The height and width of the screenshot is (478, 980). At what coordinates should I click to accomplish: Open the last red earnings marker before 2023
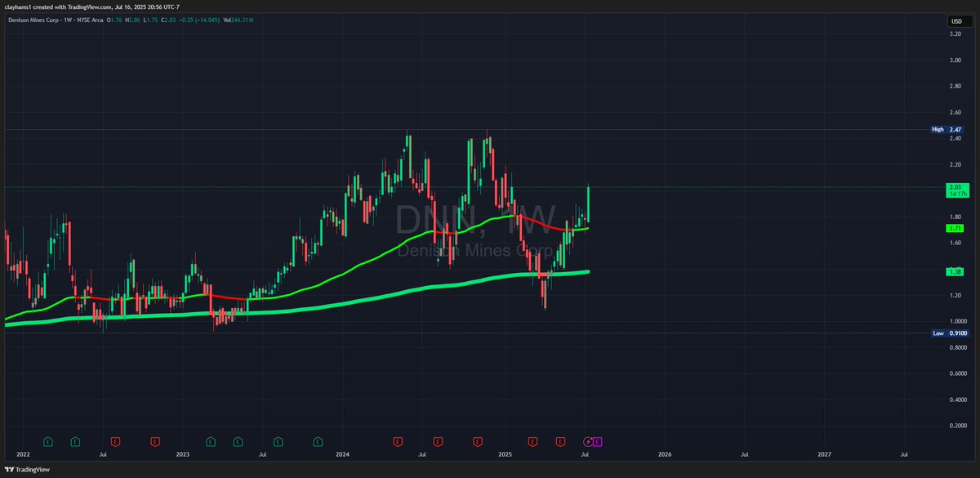point(155,442)
